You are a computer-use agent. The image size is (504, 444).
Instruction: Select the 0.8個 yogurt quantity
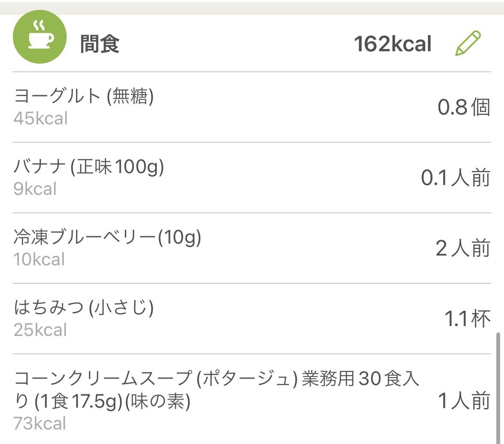(463, 107)
